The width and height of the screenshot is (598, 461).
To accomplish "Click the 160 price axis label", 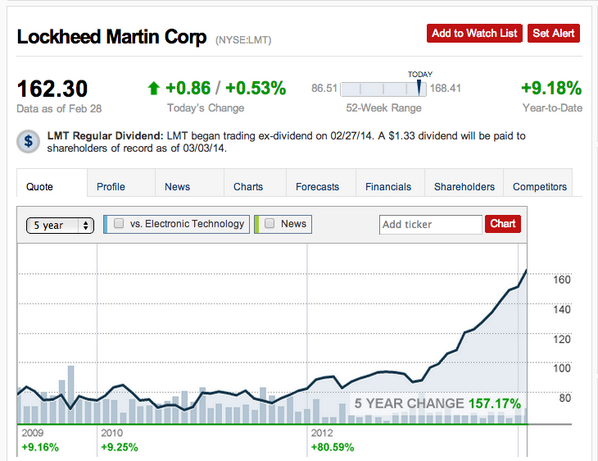I will 562,280.
